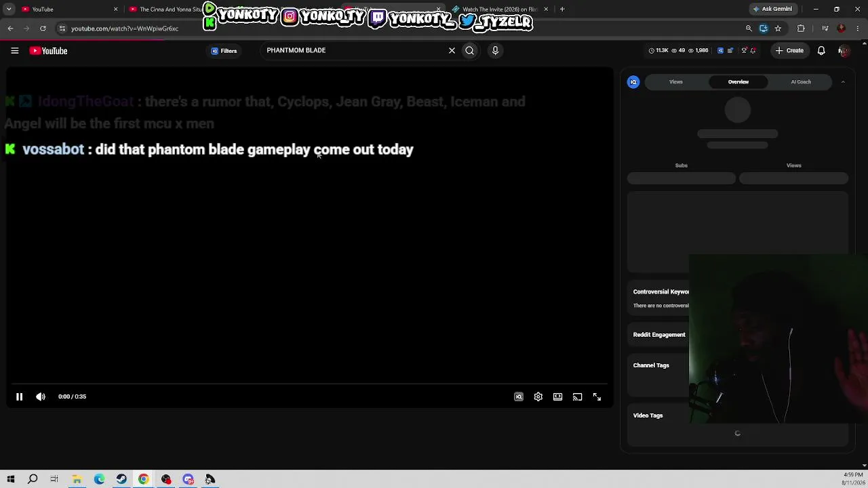Click the youtube.com address bar URL

[x=125, y=28]
